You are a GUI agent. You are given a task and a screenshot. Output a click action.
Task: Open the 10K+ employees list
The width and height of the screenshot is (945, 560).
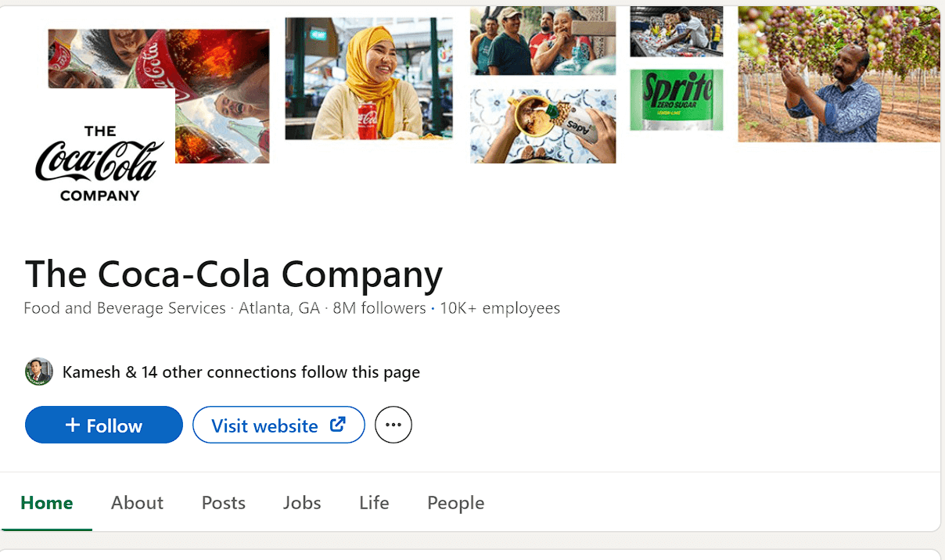click(501, 308)
